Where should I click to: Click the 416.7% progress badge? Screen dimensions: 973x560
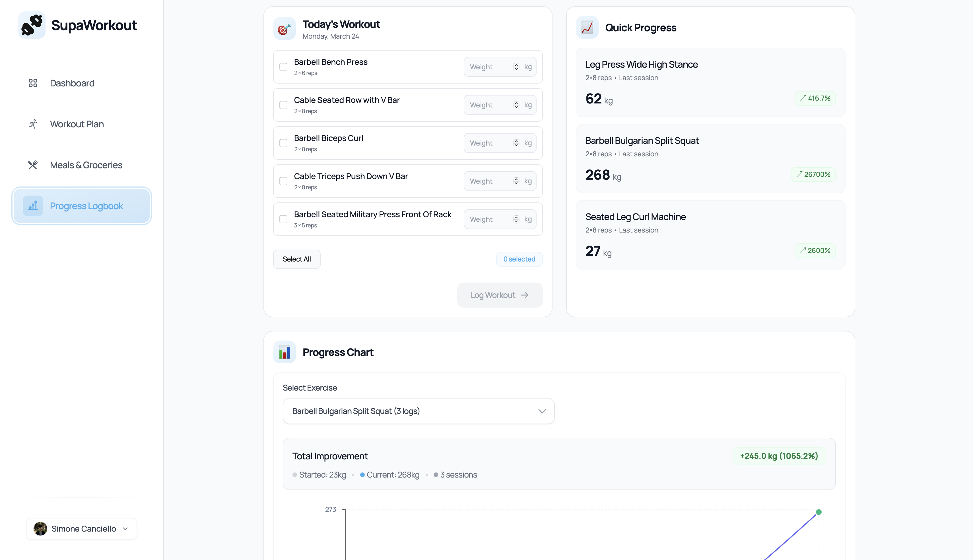815,98
